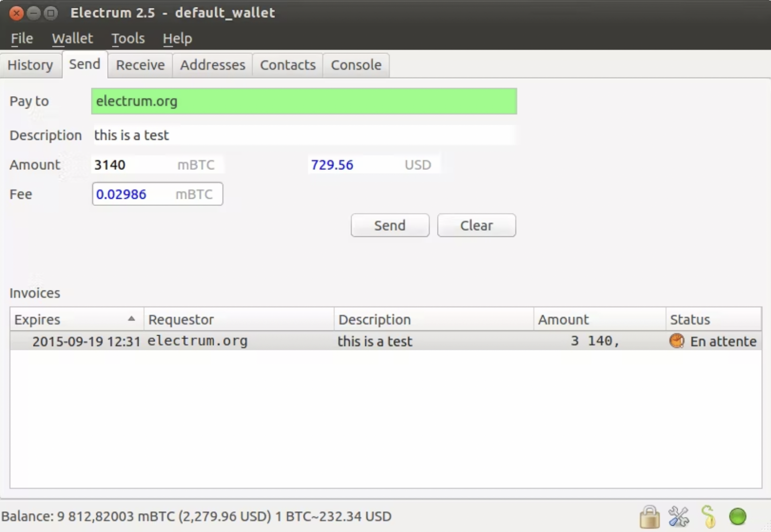
Task: Click the padlock password icon in status bar
Action: [x=649, y=516]
